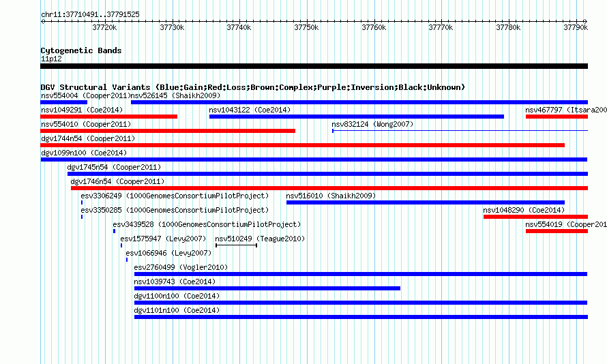
Task: Select the short blue nsv554004 gain bar
Action: point(64,102)
